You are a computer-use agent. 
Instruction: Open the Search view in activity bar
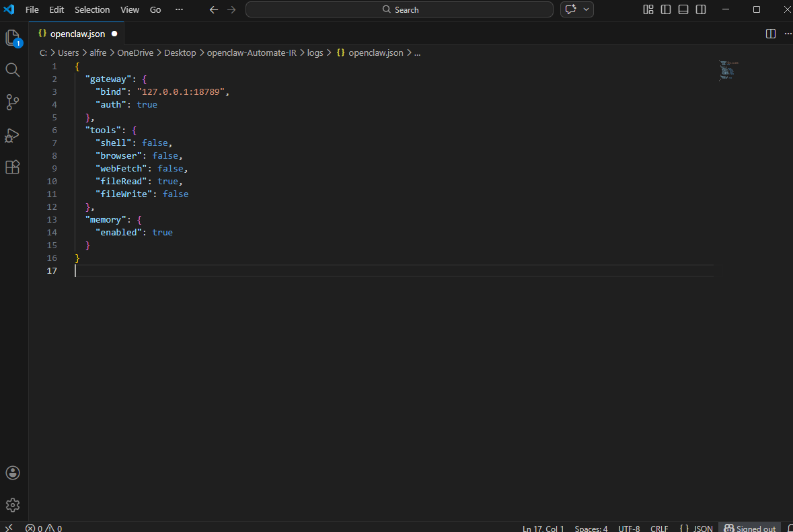[x=13, y=70]
